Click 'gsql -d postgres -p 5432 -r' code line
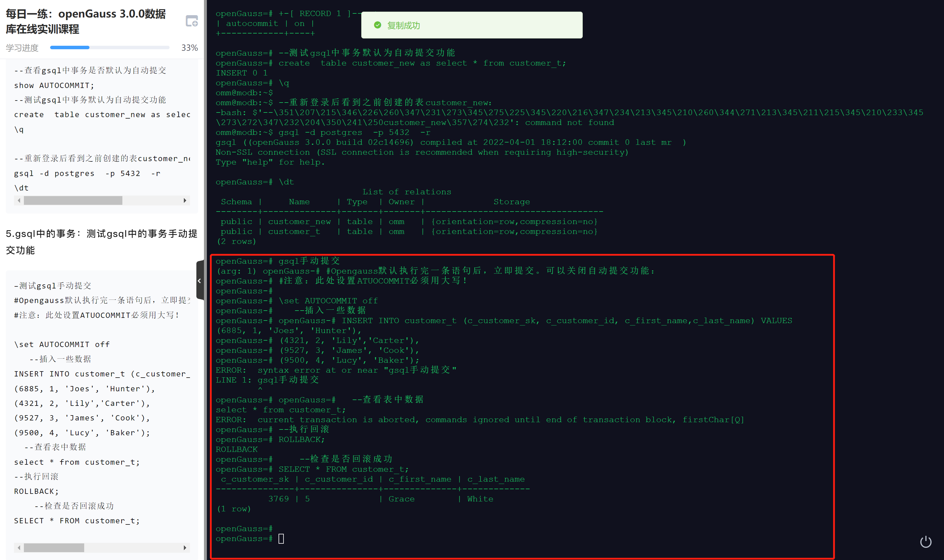The width and height of the screenshot is (944, 560). click(87, 173)
